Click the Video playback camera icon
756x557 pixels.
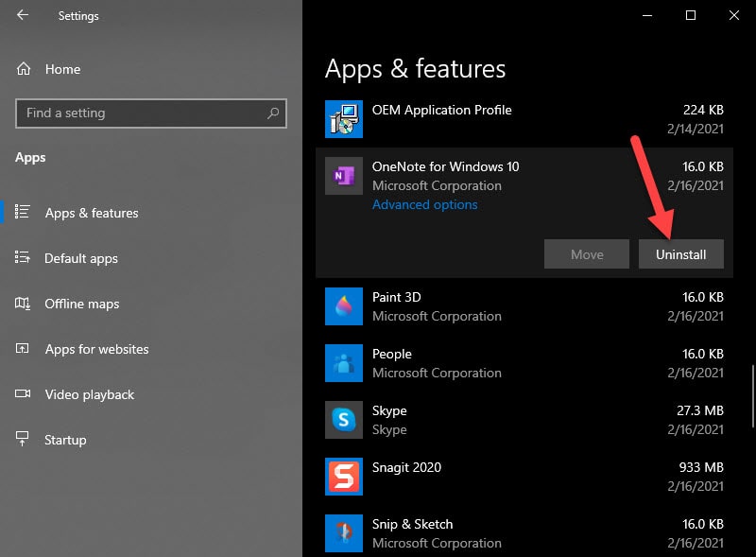click(x=22, y=393)
